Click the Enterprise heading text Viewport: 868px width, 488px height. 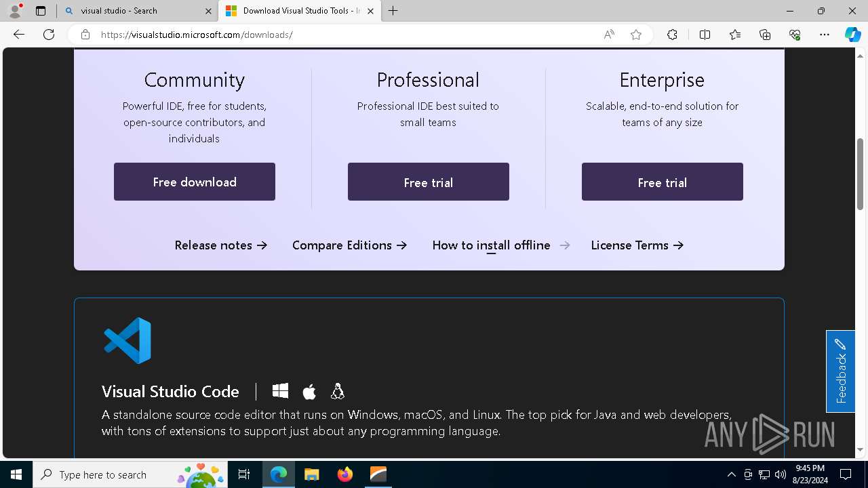coord(662,80)
